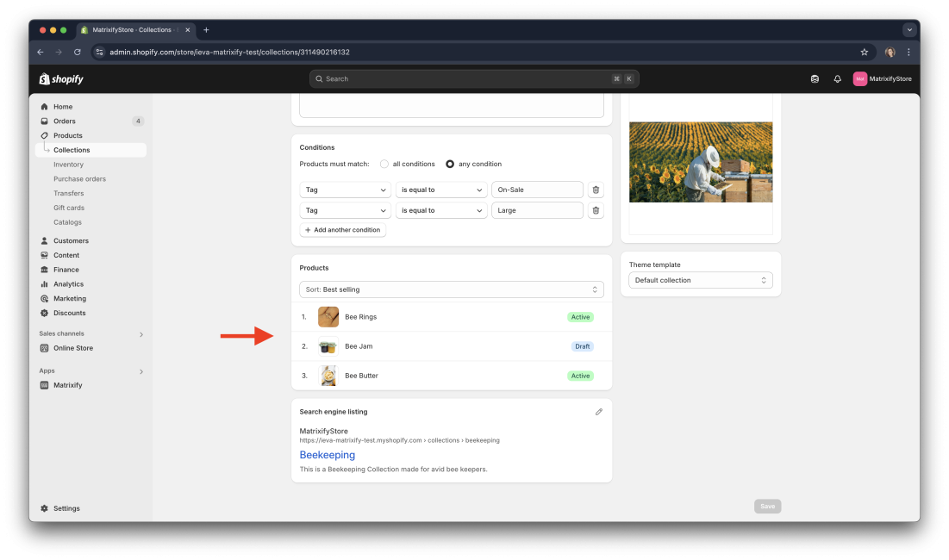Open the Matrixify app in the sidebar
This screenshot has height=560, width=949.
pos(68,385)
